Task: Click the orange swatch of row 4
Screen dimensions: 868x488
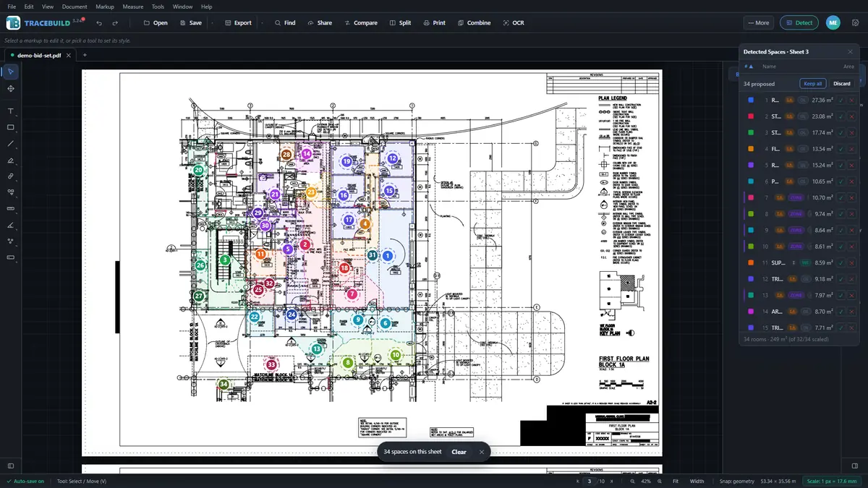Action: (752, 149)
